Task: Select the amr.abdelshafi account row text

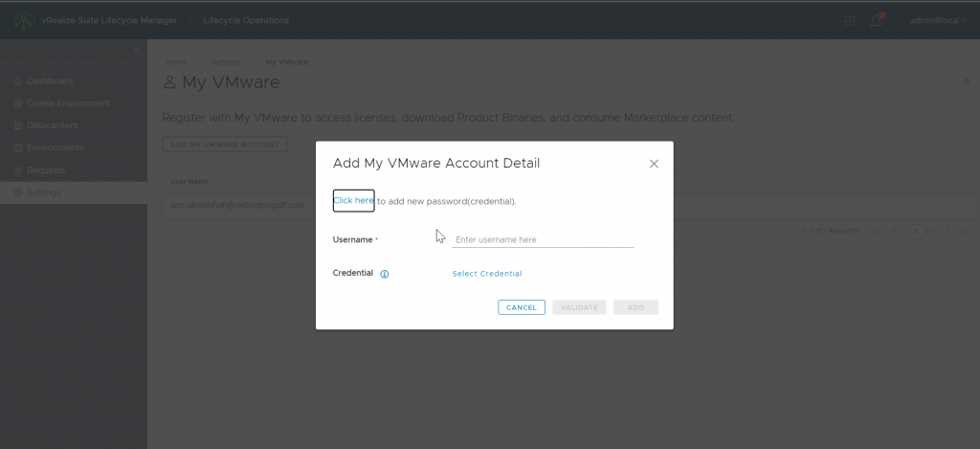Action: pyautogui.click(x=237, y=205)
